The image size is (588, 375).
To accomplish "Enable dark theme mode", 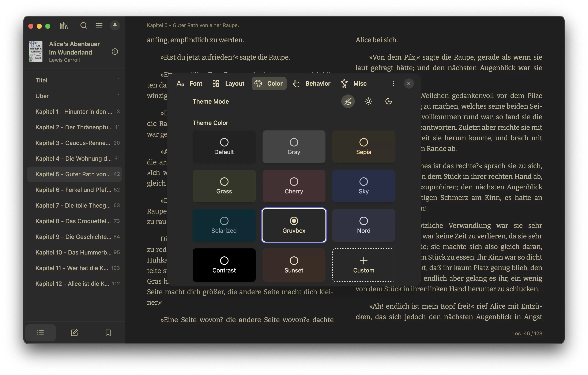I will pyautogui.click(x=388, y=101).
